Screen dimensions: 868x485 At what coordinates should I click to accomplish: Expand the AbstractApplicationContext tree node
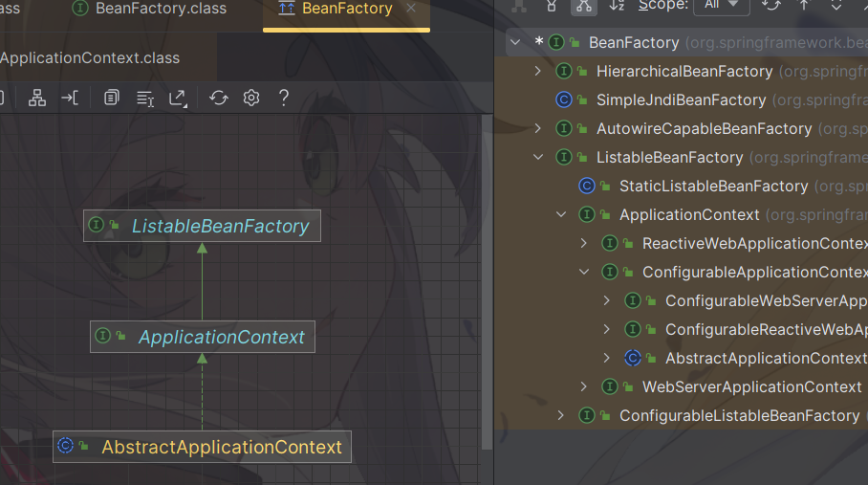[607, 358]
